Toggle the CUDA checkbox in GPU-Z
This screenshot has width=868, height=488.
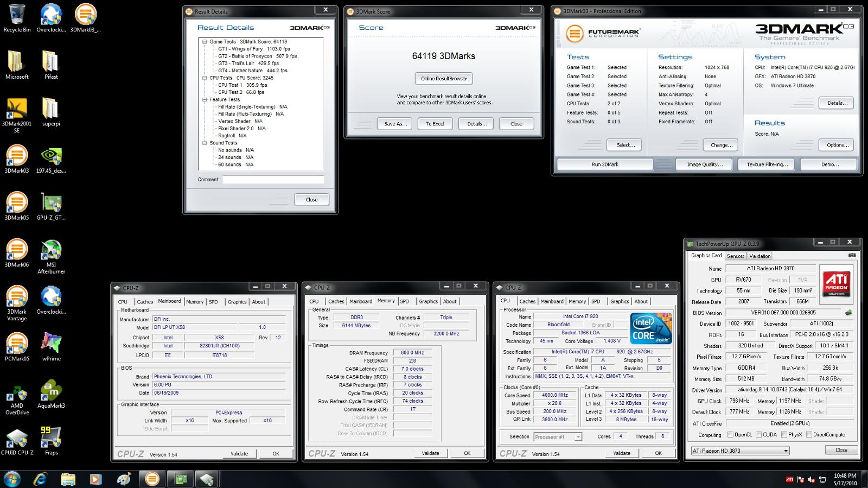pos(758,434)
